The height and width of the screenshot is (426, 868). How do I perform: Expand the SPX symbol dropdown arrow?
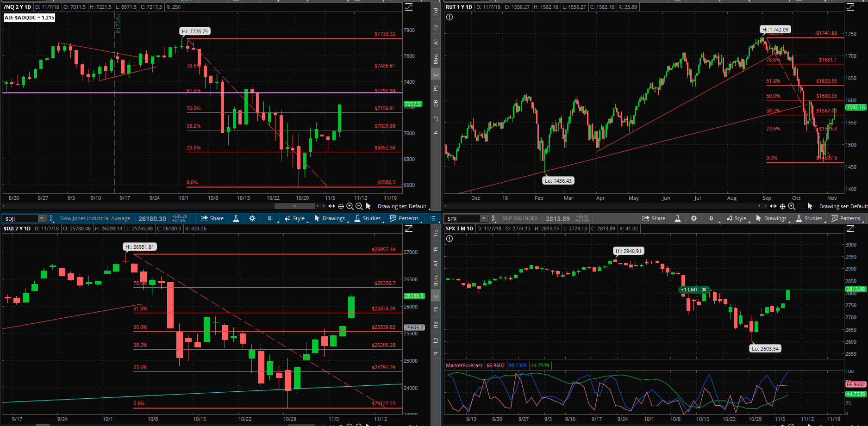pos(483,218)
